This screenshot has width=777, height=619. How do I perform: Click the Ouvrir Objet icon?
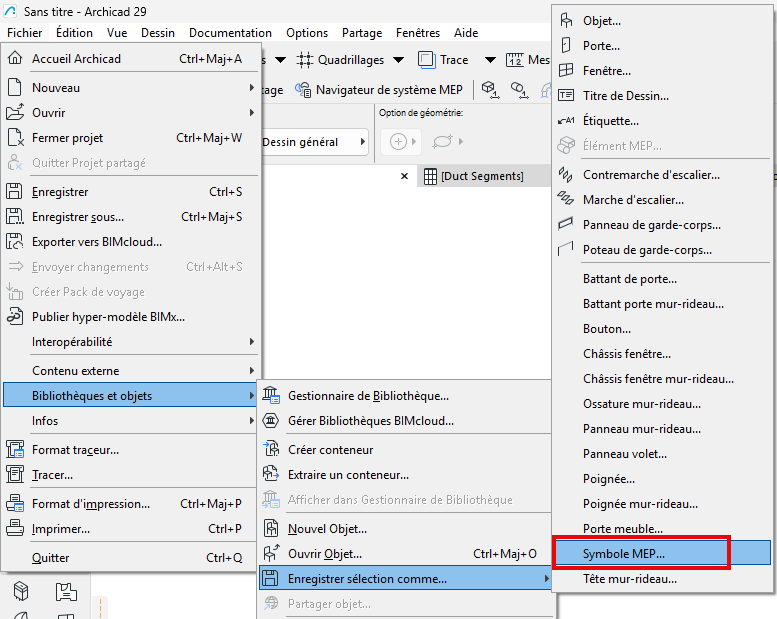point(271,553)
